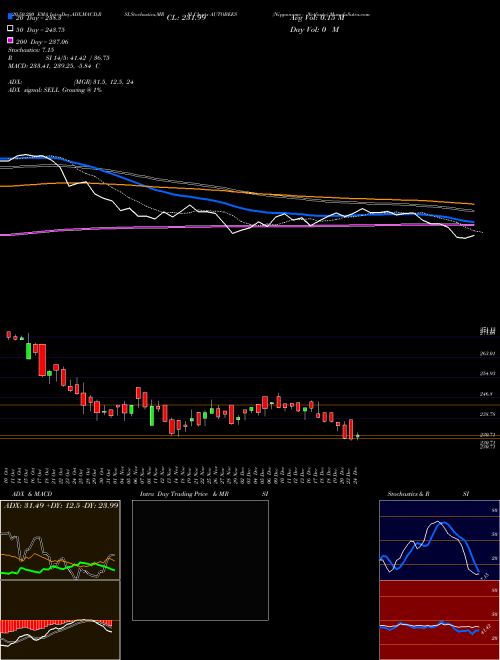Viewport: 500px width, 660px height.
Task: Click the 254.93 price axis label
Action: pyautogui.click(x=487, y=373)
